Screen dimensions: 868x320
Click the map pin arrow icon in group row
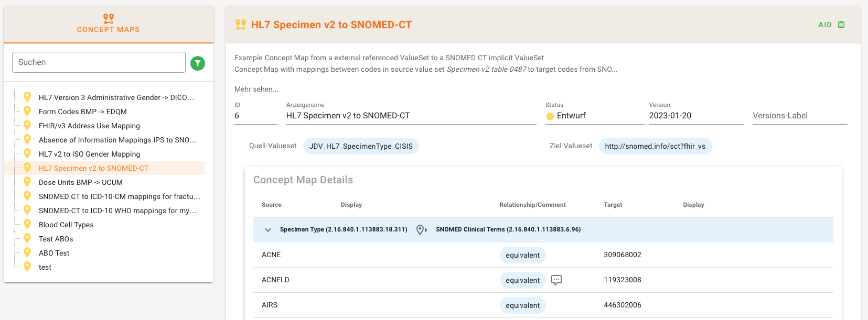(421, 229)
